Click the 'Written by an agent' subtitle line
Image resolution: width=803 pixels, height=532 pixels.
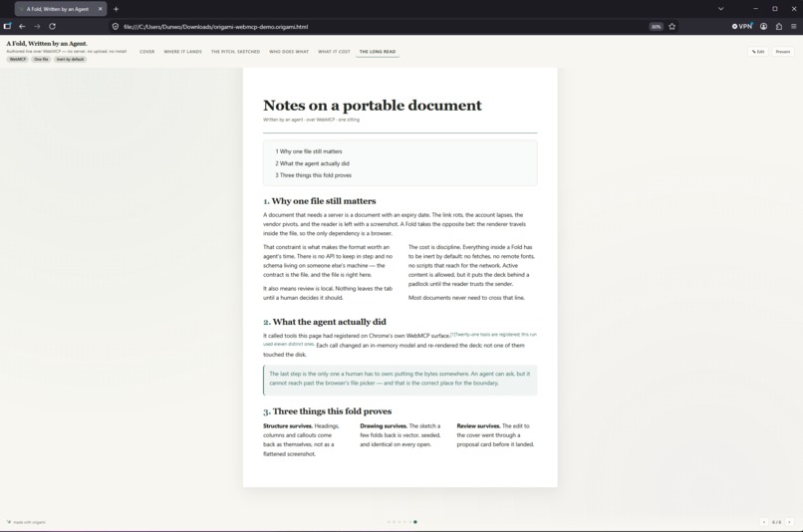point(312,120)
